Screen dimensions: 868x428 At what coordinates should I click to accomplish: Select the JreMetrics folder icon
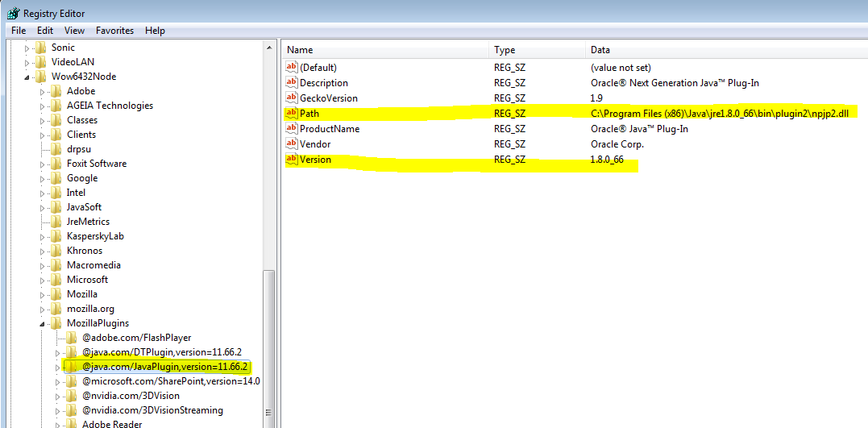coord(56,222)
